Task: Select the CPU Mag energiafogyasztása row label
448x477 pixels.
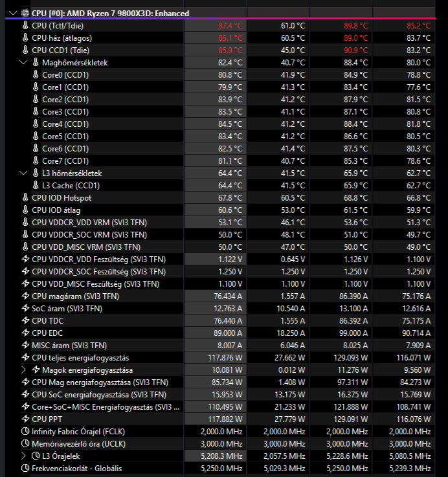Action: tap(100, 383)
